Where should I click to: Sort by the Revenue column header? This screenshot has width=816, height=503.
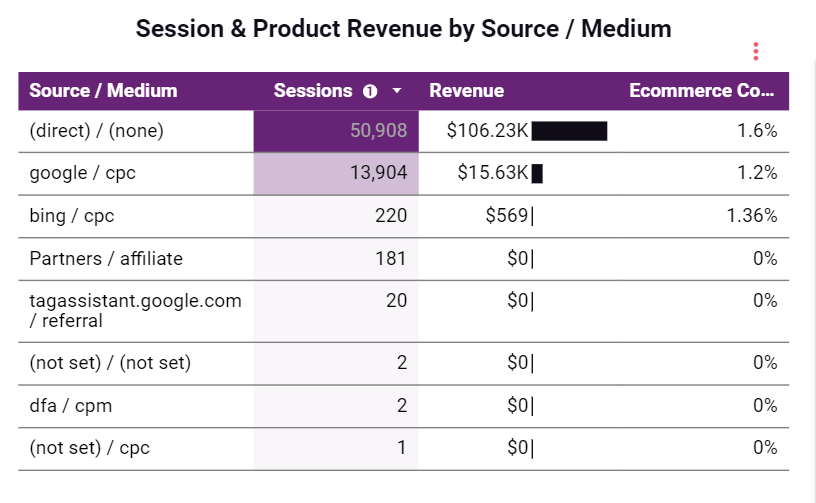pos(466,91)
